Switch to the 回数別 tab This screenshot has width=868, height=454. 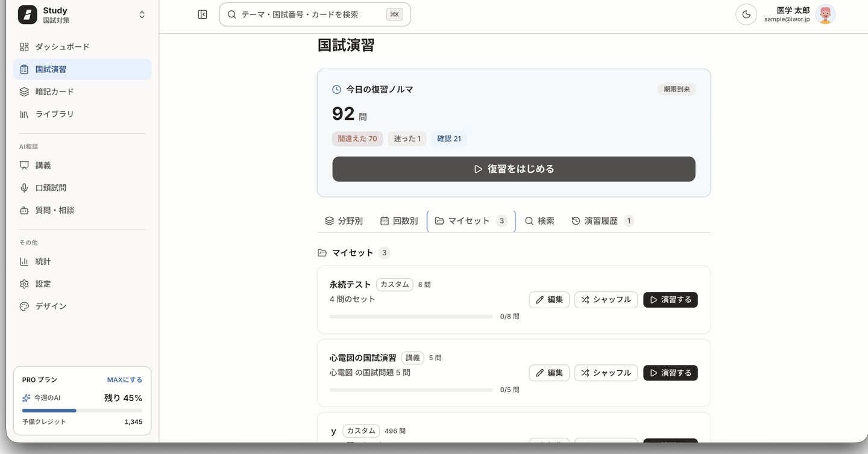(399, 221)
